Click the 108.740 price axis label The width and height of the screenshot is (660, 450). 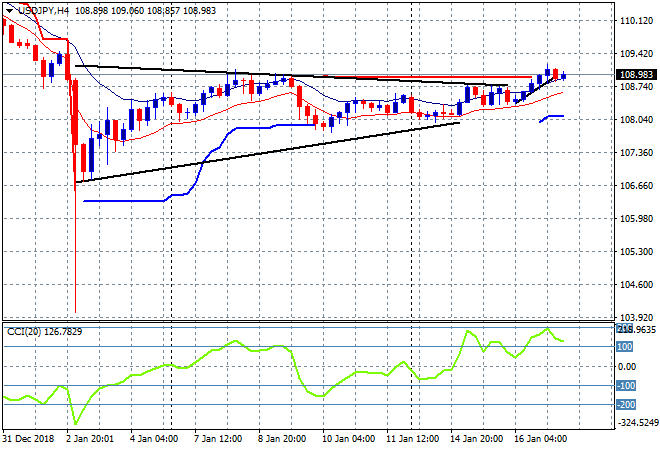tap(636, 86)
